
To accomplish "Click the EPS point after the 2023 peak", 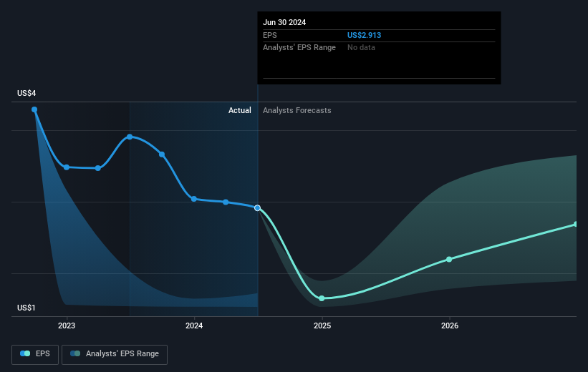I will click(x=162, y=155).
